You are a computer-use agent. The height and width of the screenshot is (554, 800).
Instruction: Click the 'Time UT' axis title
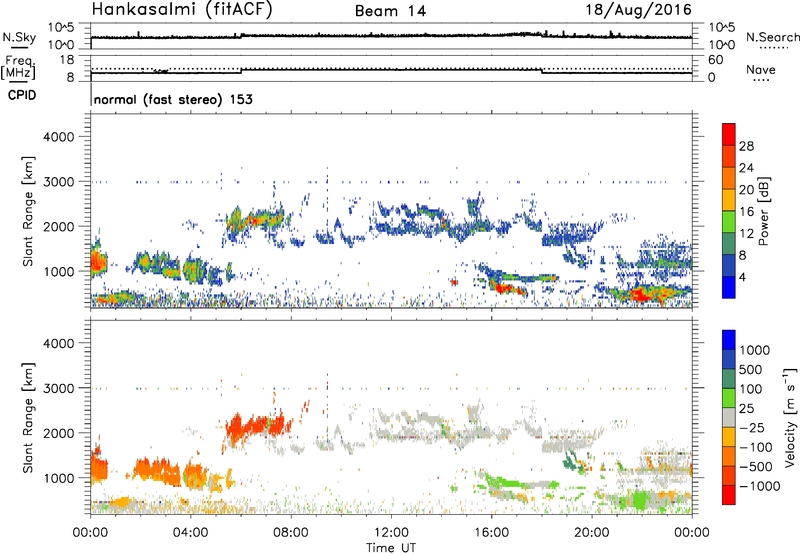coord(391,547)
